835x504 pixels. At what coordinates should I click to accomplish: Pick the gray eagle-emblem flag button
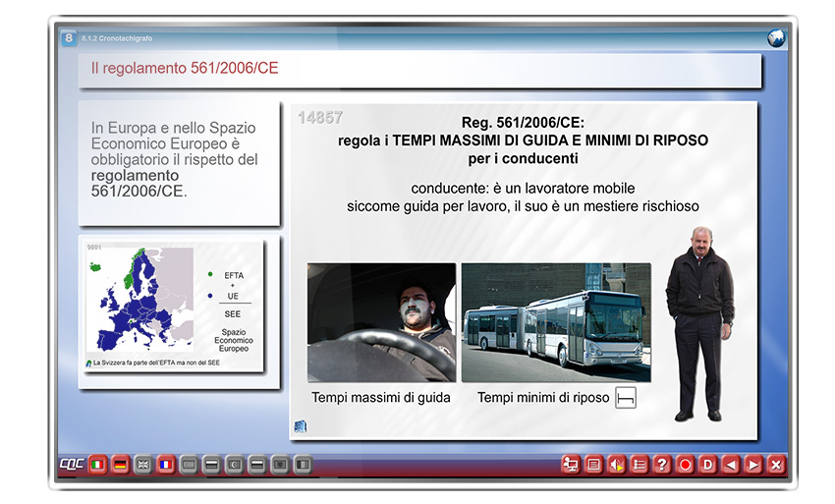pyautogui.click(x=280, y=465)
